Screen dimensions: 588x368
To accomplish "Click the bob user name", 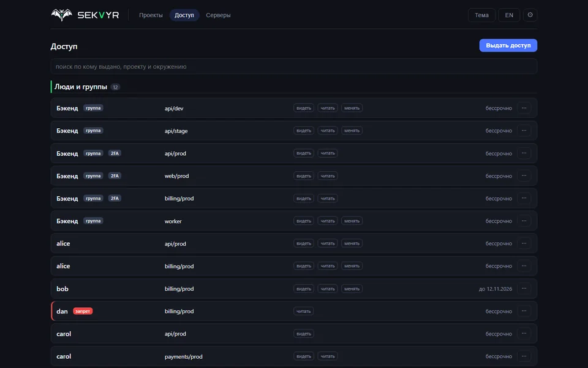I will click(x=62, y=289).
